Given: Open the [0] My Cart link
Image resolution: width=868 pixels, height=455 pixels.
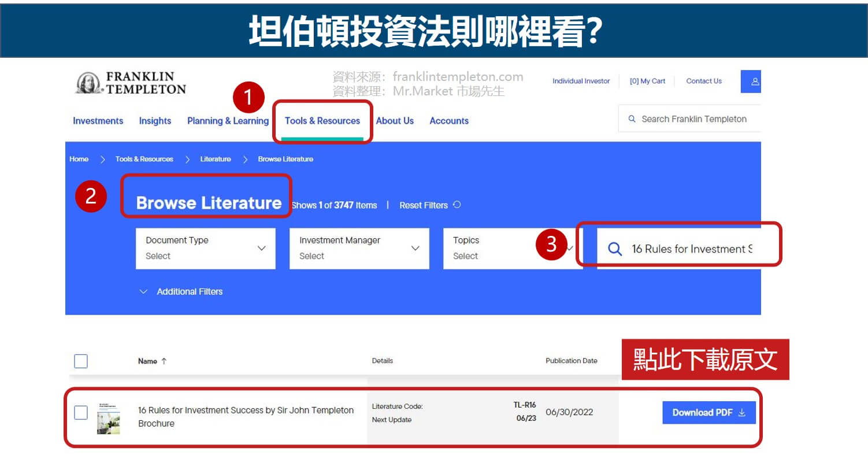Looking at the screenshot, I should pos(647,81).
